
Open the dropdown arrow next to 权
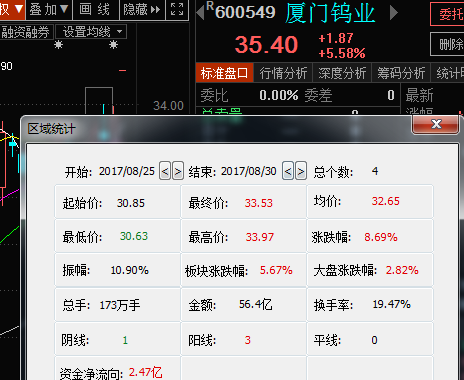pyautogui.click(x=19, y=9)
